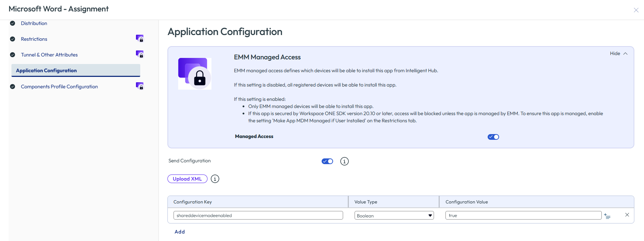The width and height of the screenshot is (644, 241).
Task: Click the Microsoft Word - Assignment title
Action: click(x=59, y=9)
